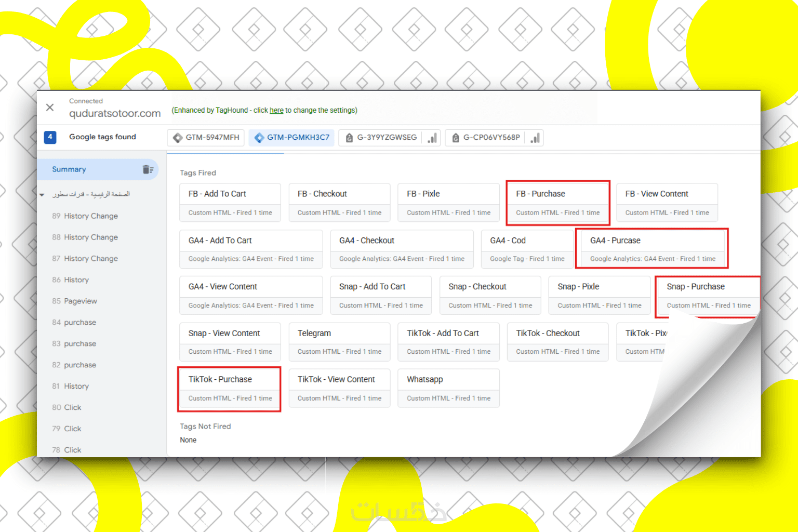Collapse the Arabic page title event group
798x532 pixels.
point(42,195)
